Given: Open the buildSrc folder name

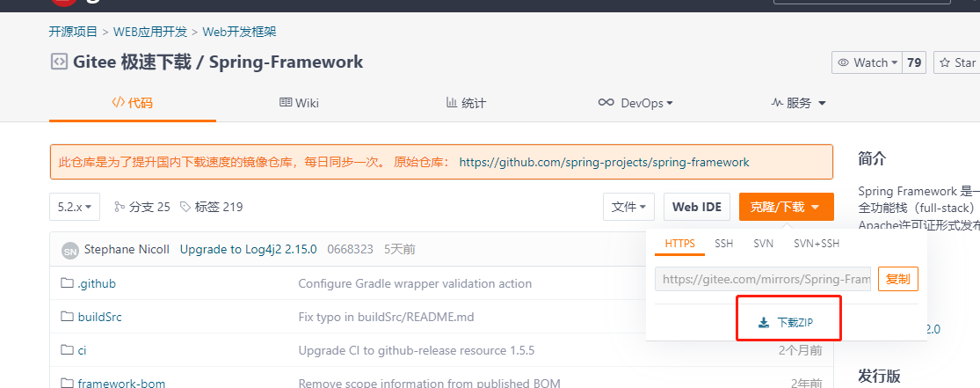Looking at the screenshot, I should 100,317.
